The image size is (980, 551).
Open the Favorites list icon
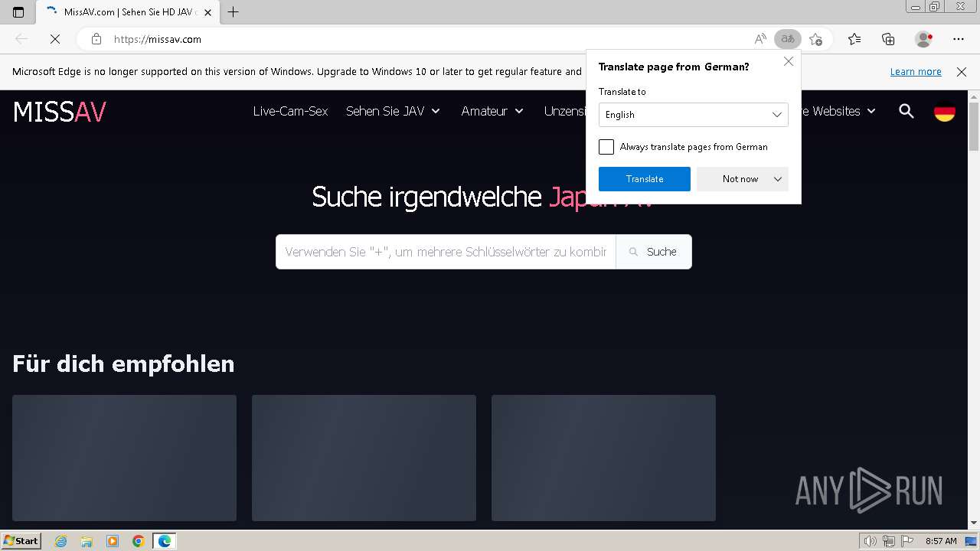[x=854, y=39]
